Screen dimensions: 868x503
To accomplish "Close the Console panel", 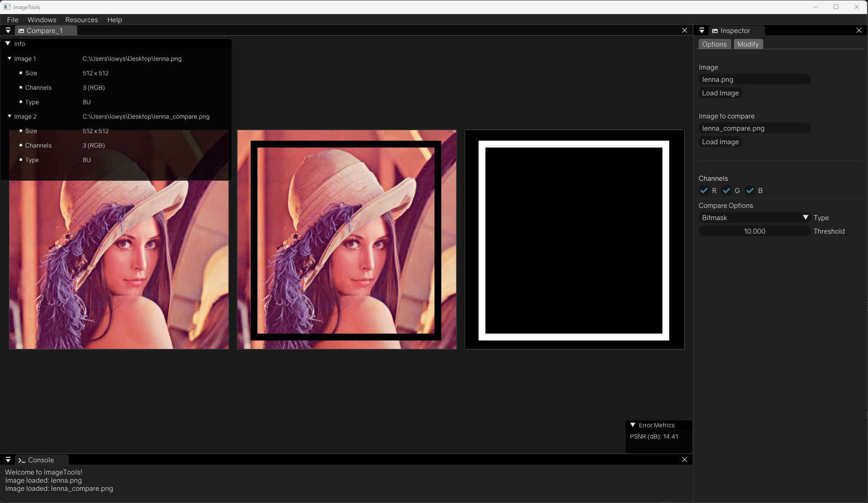I will pos(685,460).
